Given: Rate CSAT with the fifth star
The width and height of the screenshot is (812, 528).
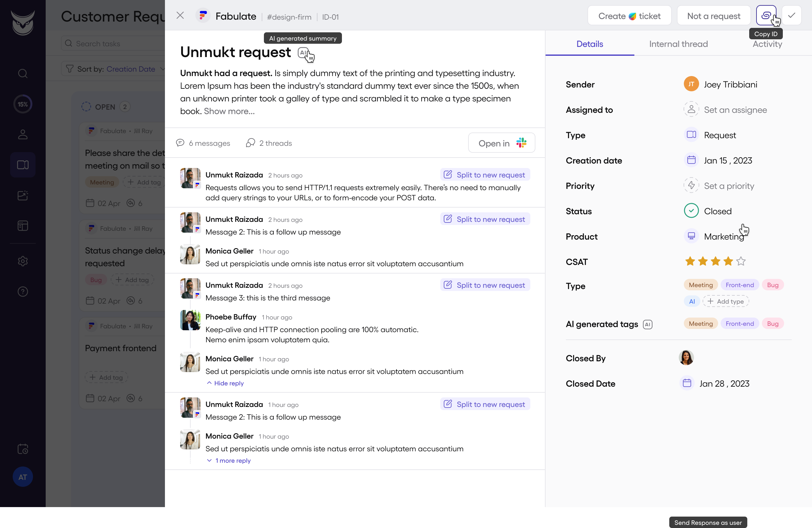Looking at the screenshot, I should click(x=741, y=261).
